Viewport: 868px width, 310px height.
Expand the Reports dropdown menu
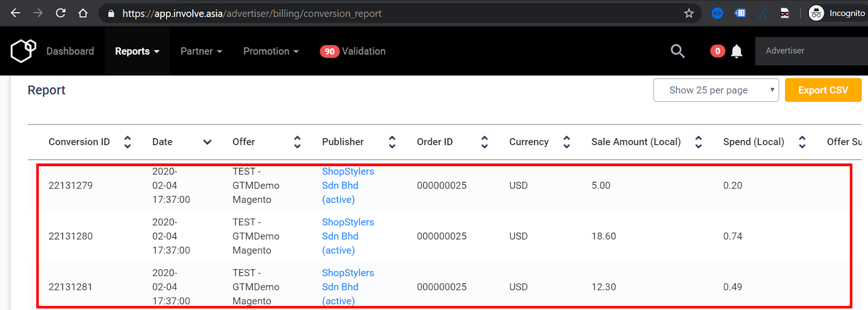click(x=137, y=51)
